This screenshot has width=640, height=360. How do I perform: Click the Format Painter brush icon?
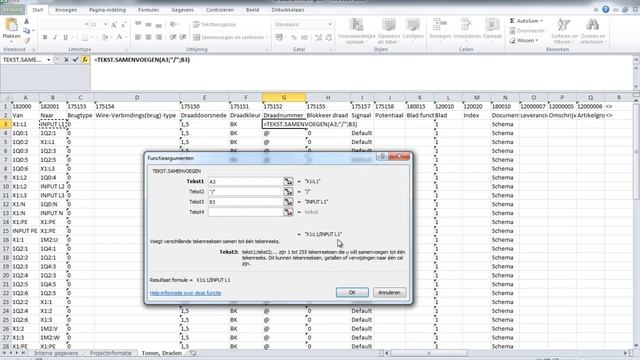point(27,40)
